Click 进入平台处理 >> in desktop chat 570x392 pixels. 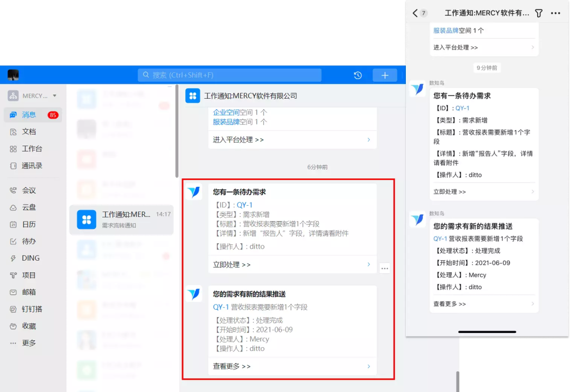(x=238, y=140)
